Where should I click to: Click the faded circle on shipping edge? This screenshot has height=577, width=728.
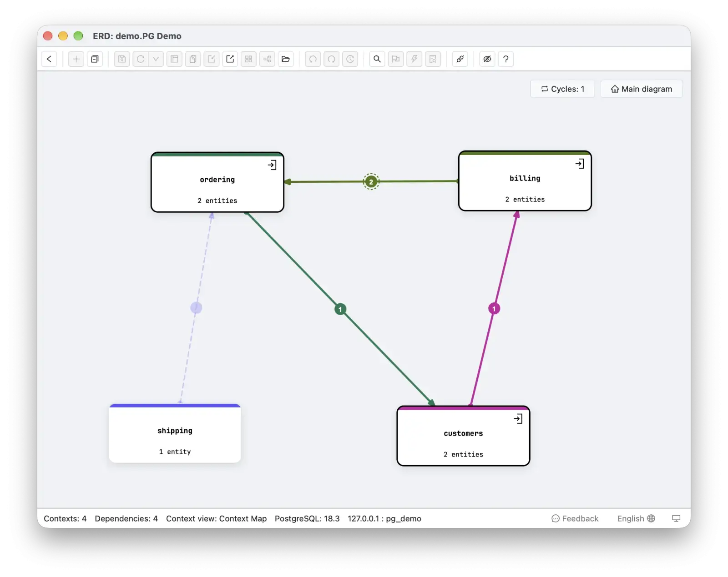tap(196, 308)
